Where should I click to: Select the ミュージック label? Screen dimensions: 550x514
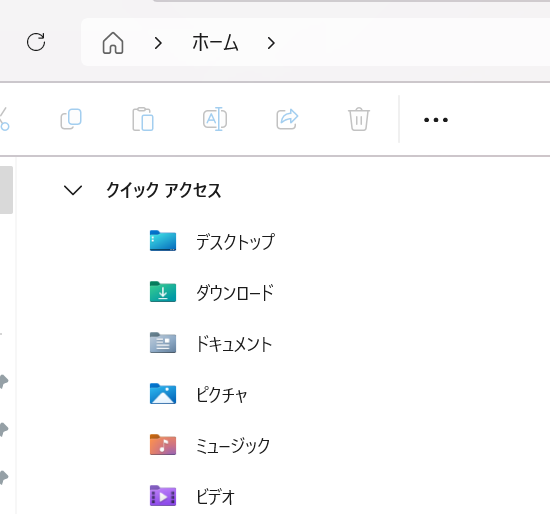click(233, 446)
